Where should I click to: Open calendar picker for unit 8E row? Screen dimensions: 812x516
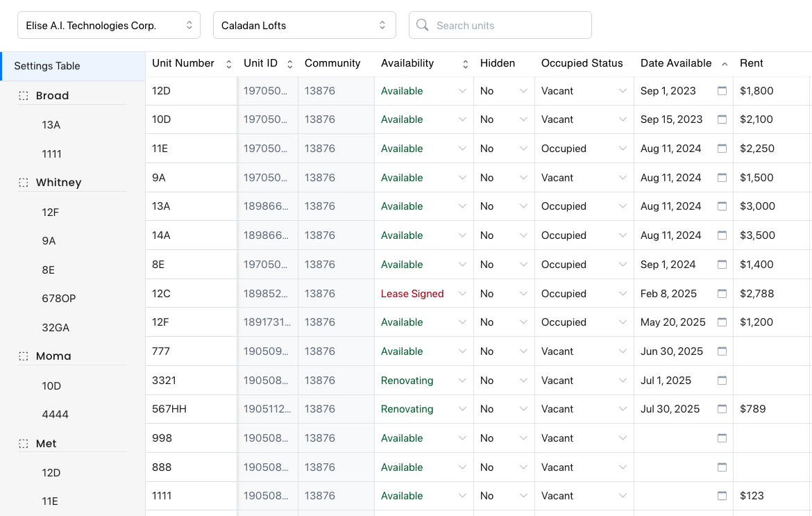point(722,264)
